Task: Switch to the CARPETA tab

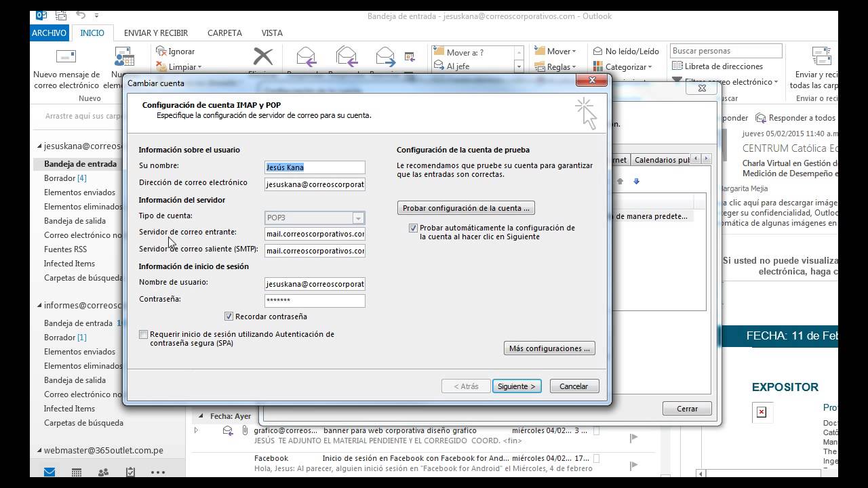Action: click(x=224, y=33)
